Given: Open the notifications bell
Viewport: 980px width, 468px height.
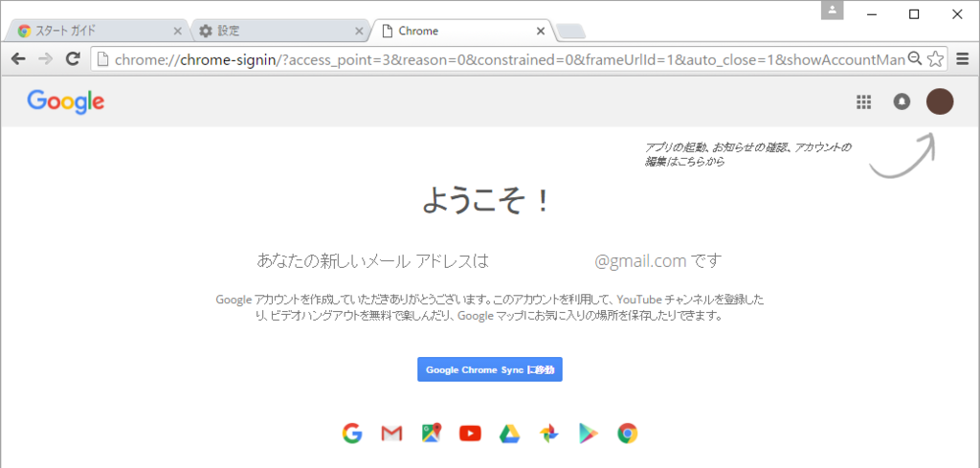Looking at the screenshot, I should point(902,101).
